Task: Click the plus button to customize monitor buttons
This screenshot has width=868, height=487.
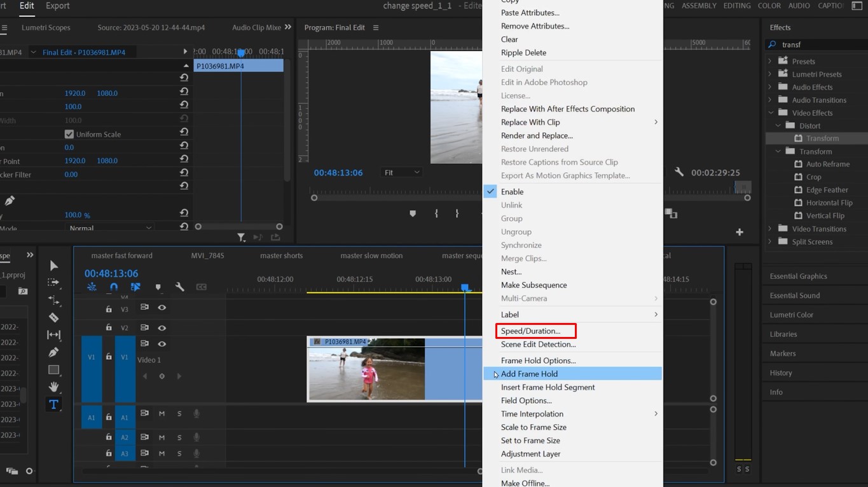Action: coord(740,232)
